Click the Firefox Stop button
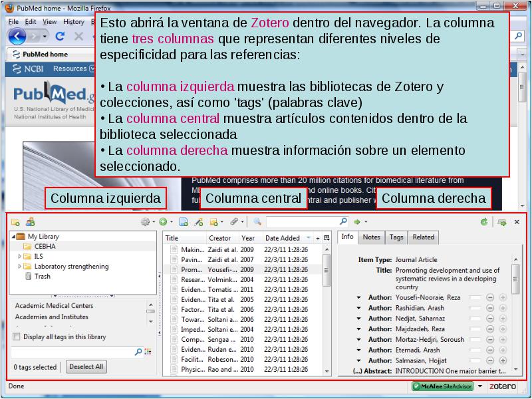The width and height of the screenshot is (532, 399). coord(78,36)
